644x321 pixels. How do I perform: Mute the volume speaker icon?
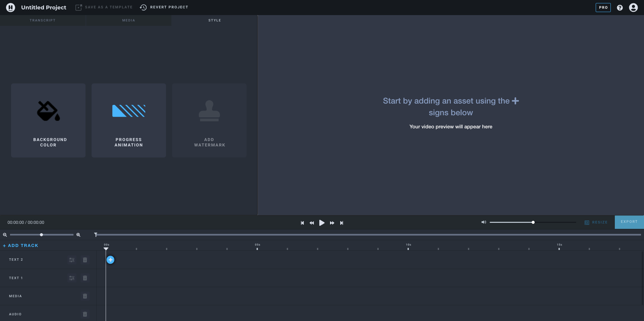(x=484, y=222)
